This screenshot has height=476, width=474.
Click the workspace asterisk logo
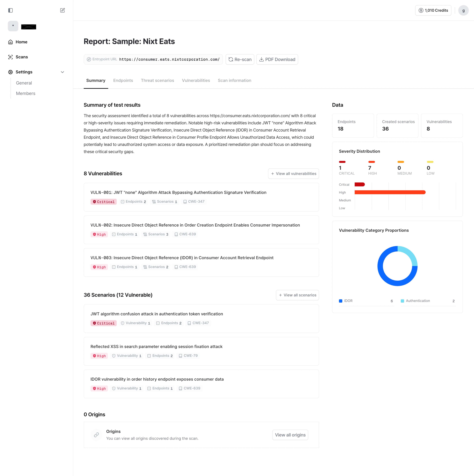pyautogui.click(x=13, y=26)
